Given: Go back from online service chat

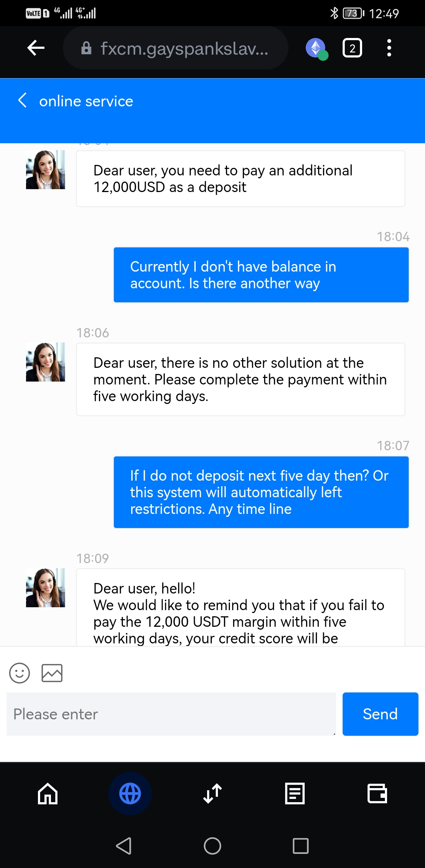Looking at the screenshot, I should tap(22, 101).
